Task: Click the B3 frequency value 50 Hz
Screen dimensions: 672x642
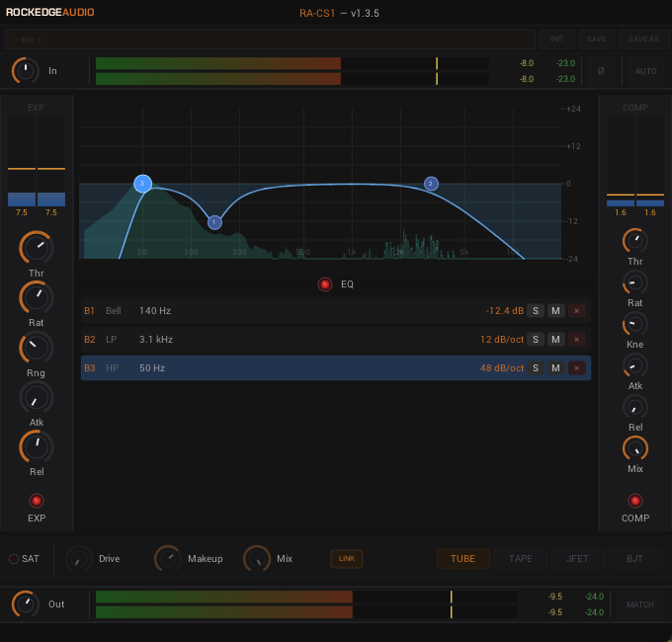Action: [152, 367]
